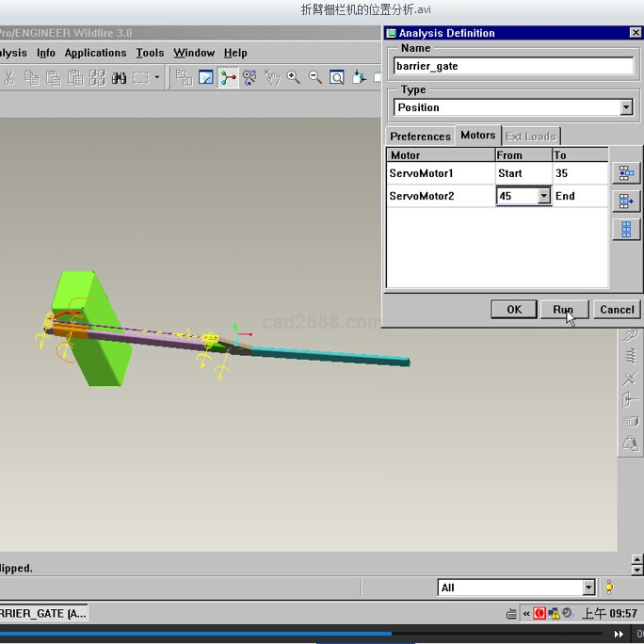The image size is (644, 644).
Task: Click the Zoom In magnifier icon
Action: click(293, 78)
